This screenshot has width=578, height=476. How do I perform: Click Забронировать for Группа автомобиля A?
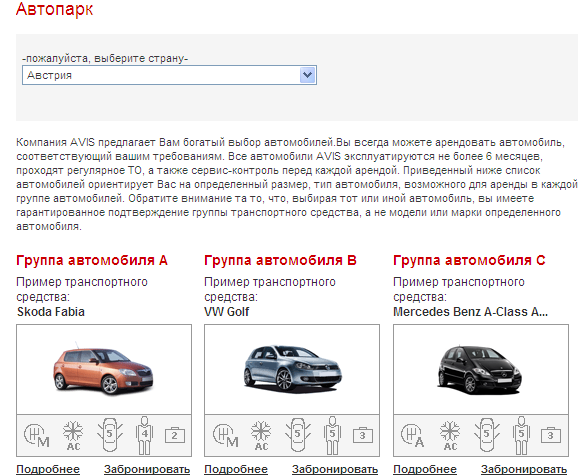pyautogui.click(x=147, y=469)
